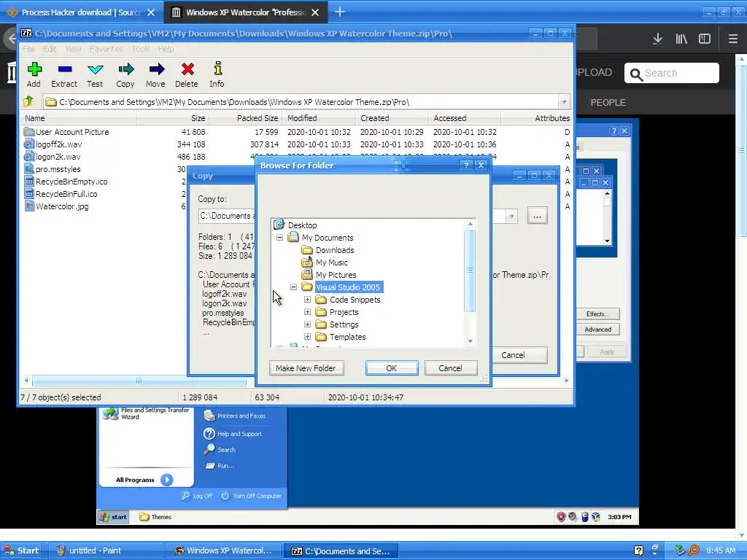Screen dimensions: 747x560
Task: Click the folder tree scroll-down arrow
Action: point(470,341)
